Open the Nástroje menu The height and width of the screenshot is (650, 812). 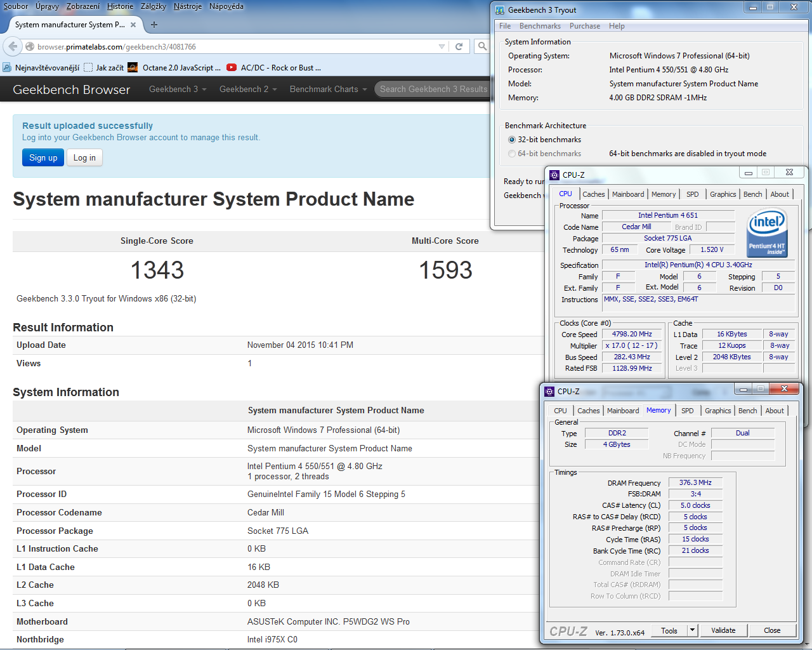pyautogui.click(x=188, y=6)
